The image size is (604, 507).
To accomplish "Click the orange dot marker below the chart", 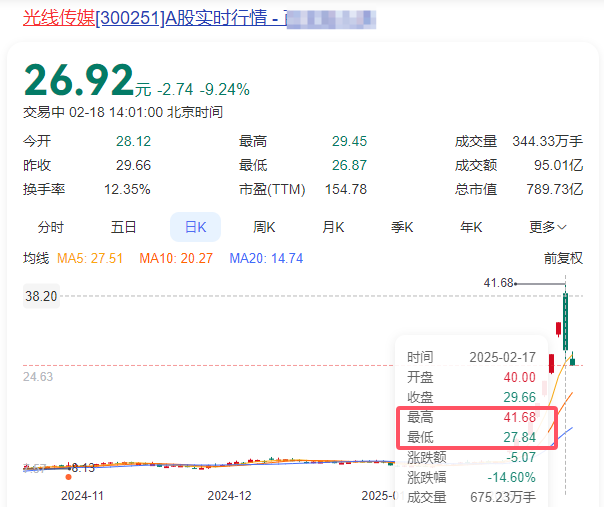I will [69, 477].
